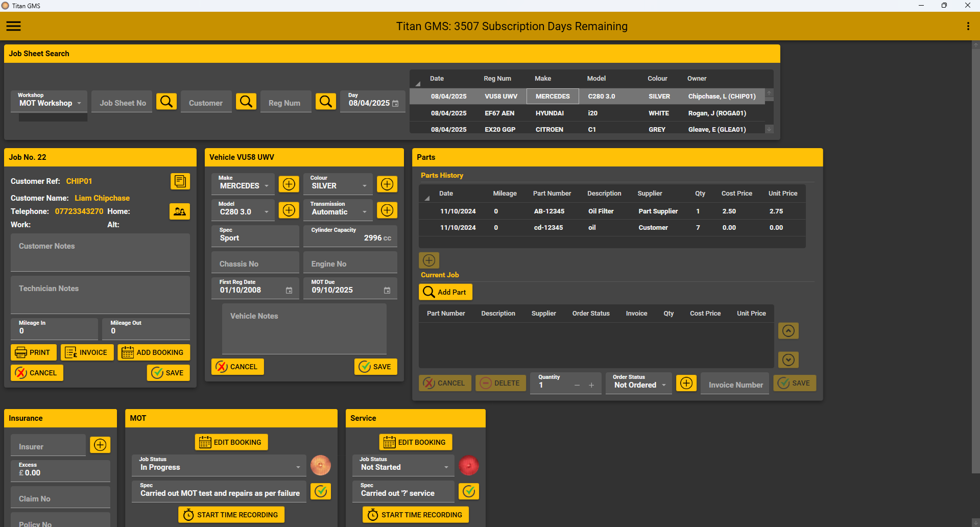Sort results by Reg Num header

point(497,79)
